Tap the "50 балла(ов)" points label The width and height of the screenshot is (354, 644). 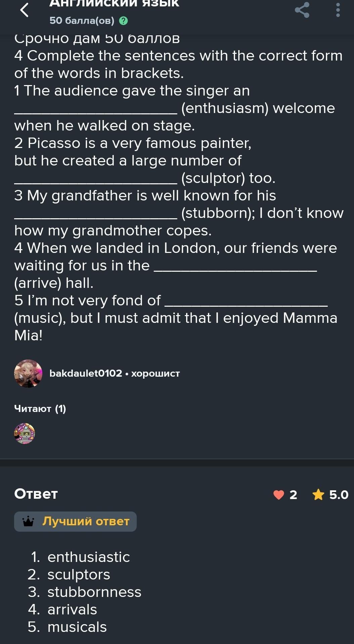[82, 21]
